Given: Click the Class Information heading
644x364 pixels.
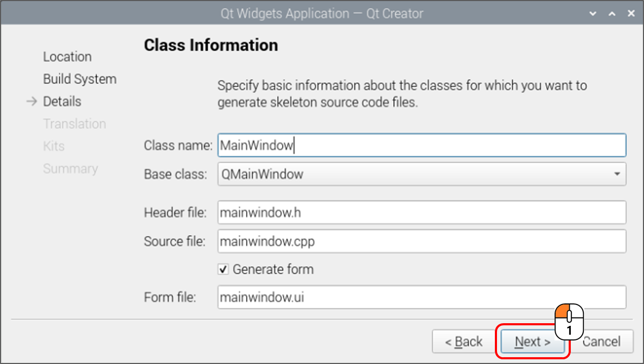Looking at the screenshot, I should point(211,45).
